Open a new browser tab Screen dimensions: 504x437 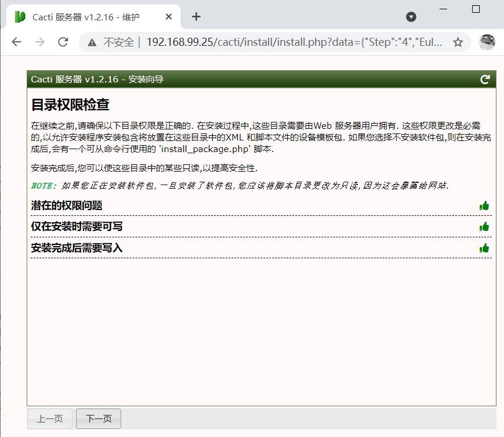[196, 17]
